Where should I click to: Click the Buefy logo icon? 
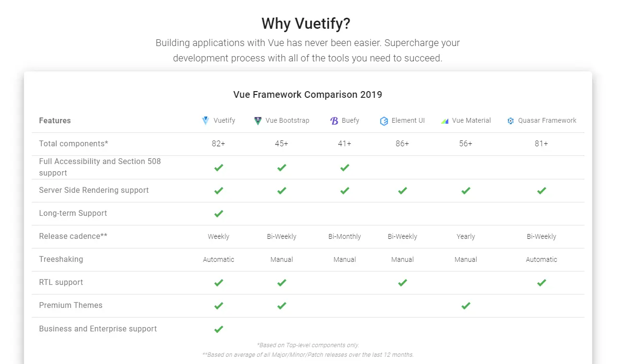334,121
